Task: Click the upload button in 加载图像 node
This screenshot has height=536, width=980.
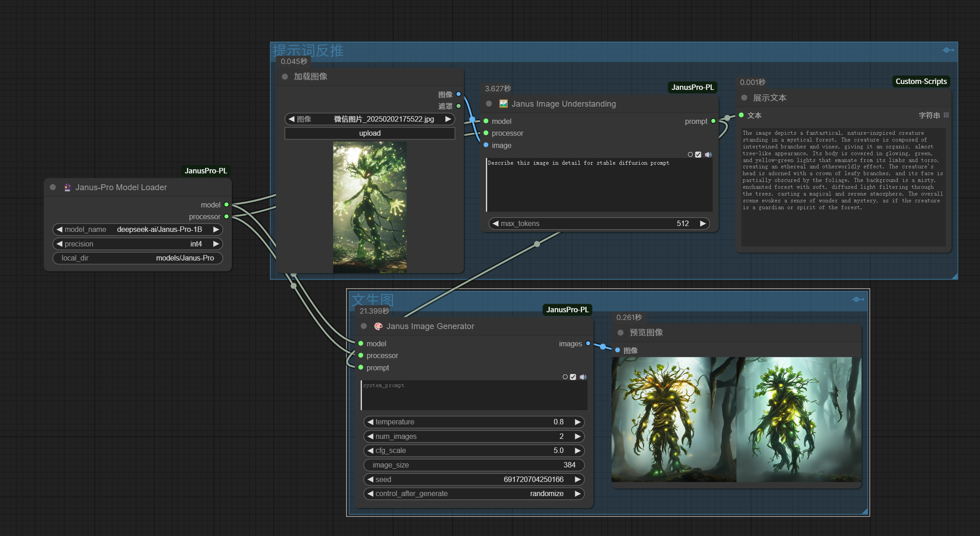Action: tap(369, 133)
